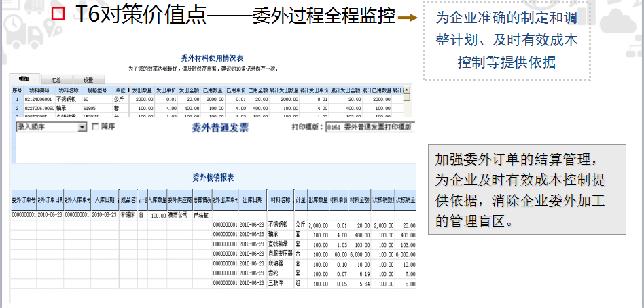Viewport: 644px width, 308px height.
Task: Click the 物料名称 column header
Action: tap(68, 90)
